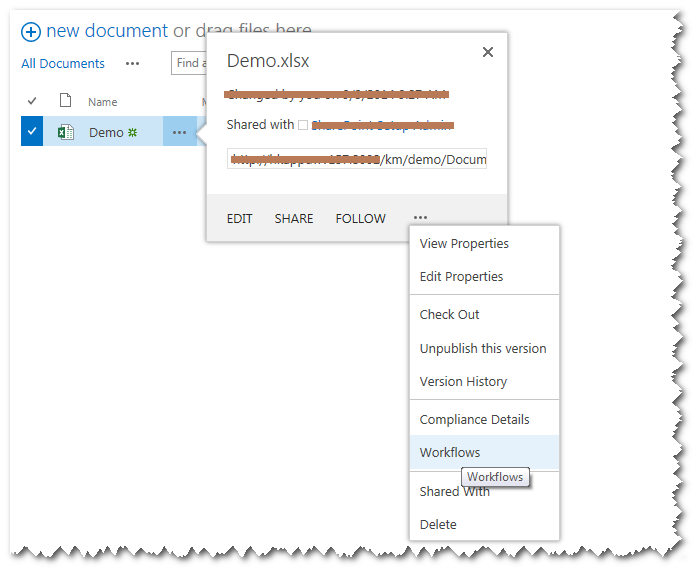The image size is (700, 574).
Task: Click the Demo.xlsx title in callout
Action: [268, 61]
